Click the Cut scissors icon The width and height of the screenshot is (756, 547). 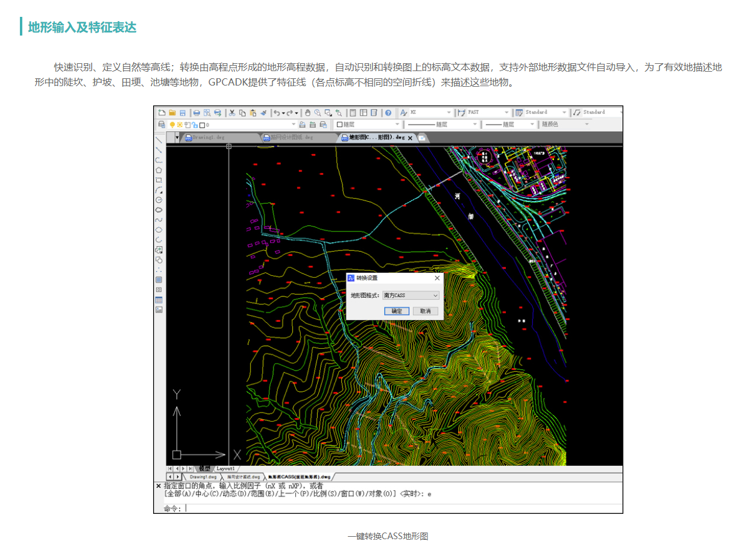(x=232, y=113)
